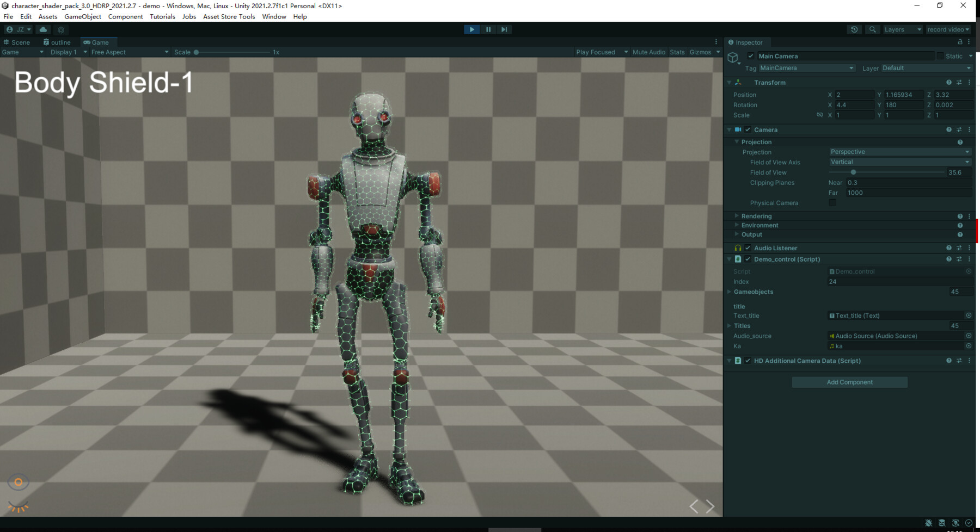This screenshot has height=532, width=980.
Task: Click the step frame button
Action: (x=504, y=29)
